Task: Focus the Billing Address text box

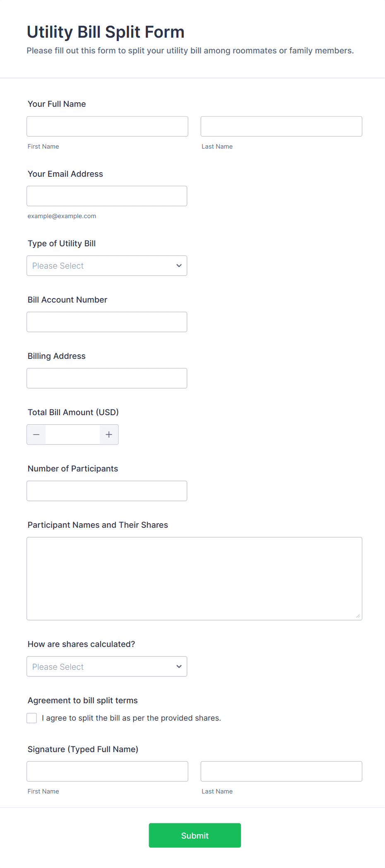Action: point(107,378)
